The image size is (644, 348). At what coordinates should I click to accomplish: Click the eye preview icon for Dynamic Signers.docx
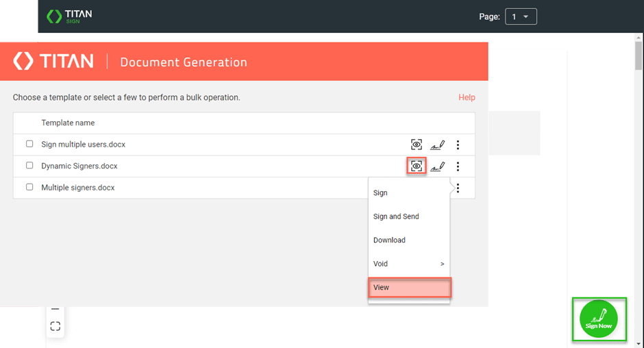coord(417,166)
